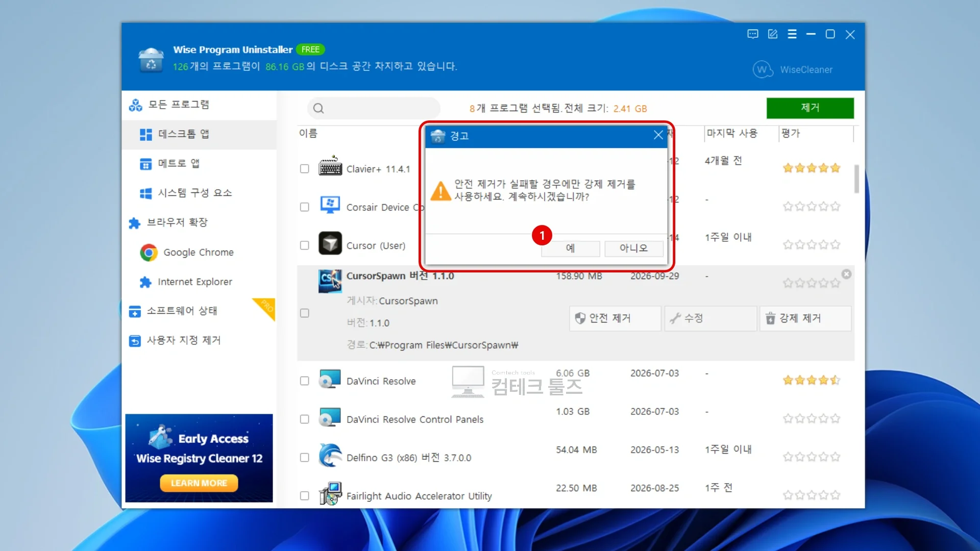
Task: Click the feedback chat icon in title bar
Action: click(x=753, y=34)
